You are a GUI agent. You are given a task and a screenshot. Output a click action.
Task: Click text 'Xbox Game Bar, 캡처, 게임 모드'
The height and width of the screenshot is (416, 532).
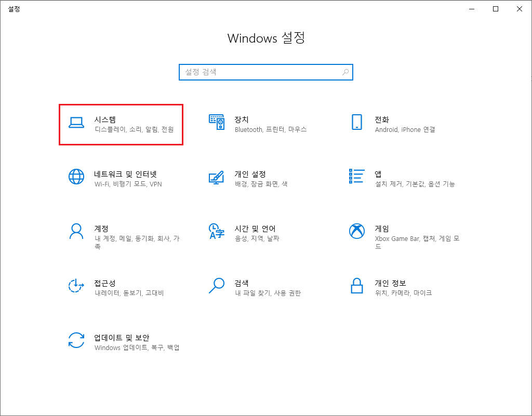[x=417, y=243]
